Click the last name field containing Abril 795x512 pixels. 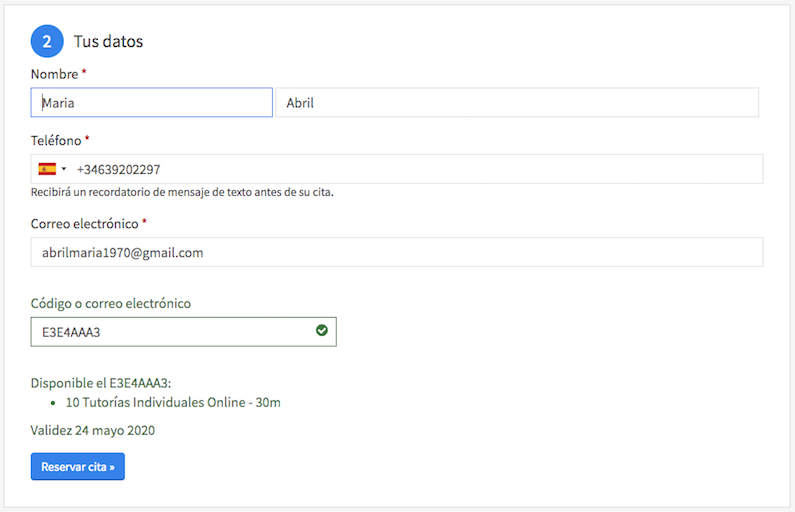[516, 103]
